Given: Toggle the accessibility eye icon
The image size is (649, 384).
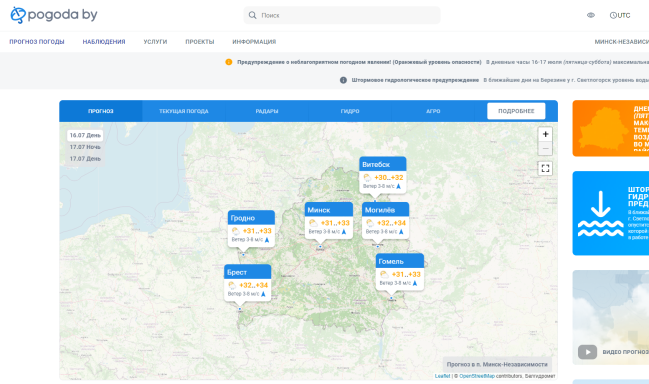Looking at the screenshot, I should pyautogui.click(x=591, y=15).
